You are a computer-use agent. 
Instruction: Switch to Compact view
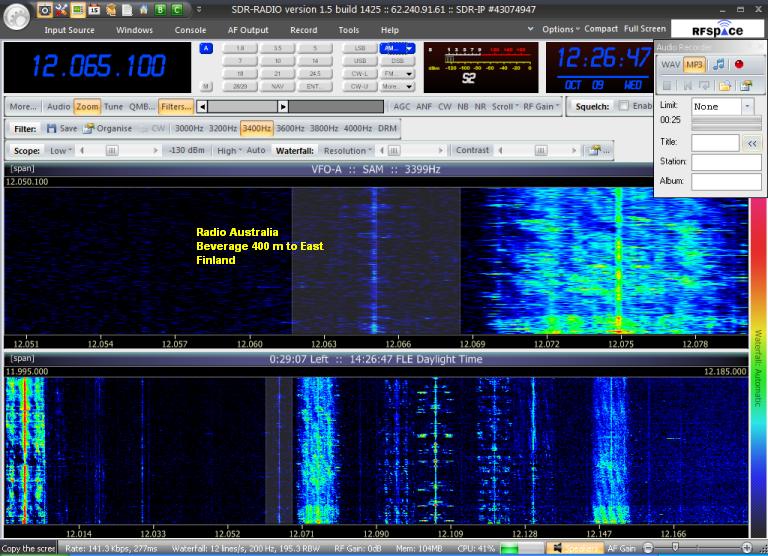coord(601,29)
